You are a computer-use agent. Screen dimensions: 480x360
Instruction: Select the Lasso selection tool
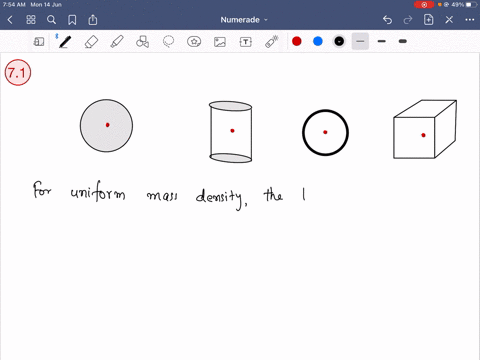pyautogui.click(x=168, y=42)
